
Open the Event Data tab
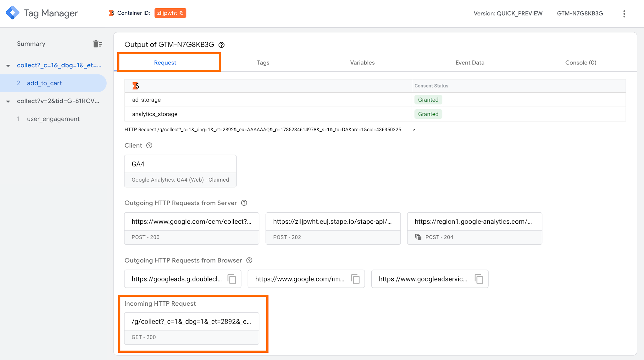pos(470,63)
